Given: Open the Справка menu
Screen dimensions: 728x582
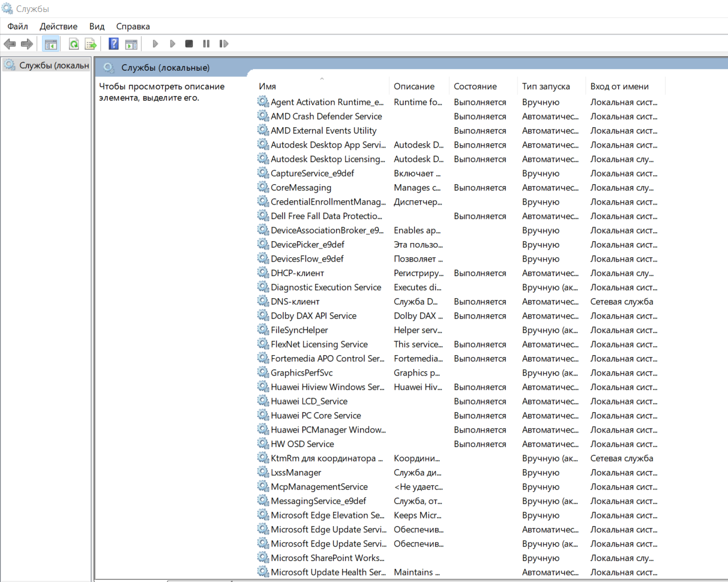Looking at the screenshot, I should tap(133, 26).
